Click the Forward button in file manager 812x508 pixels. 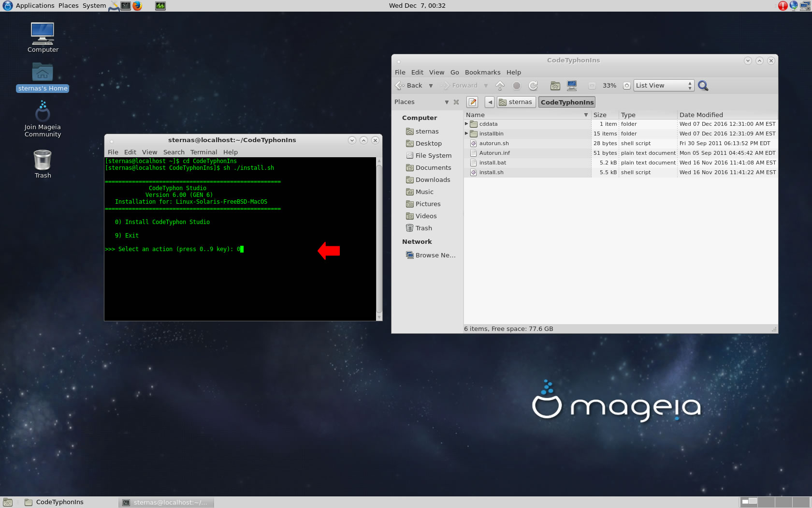(459, 86)
